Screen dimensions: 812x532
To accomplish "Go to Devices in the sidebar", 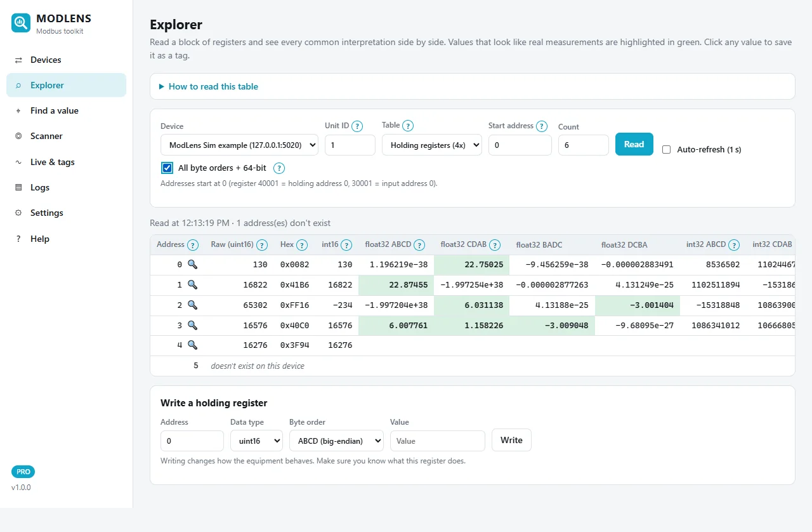I will pyautogui.click(x=66, y=60).
